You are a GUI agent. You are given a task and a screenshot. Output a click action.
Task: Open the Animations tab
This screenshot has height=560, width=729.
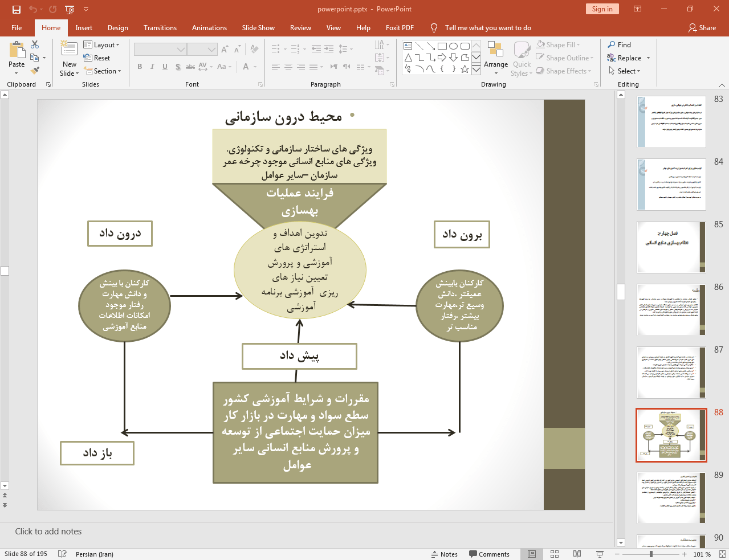click(x=209, y=27)
